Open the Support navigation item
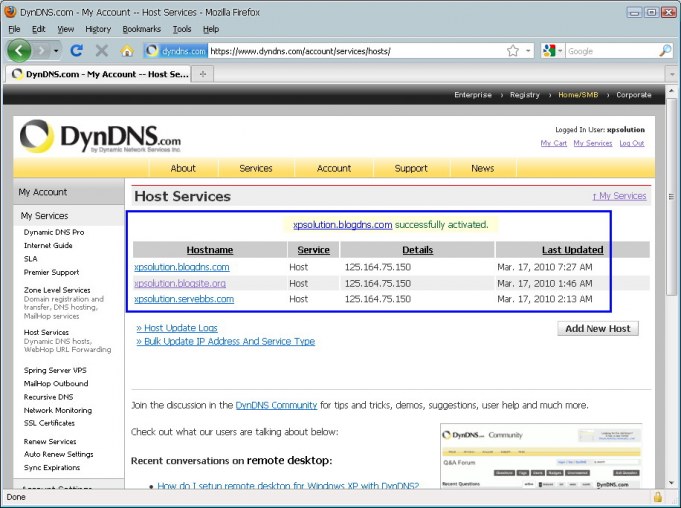Screen dimensions: 681x508 point(411,168)
